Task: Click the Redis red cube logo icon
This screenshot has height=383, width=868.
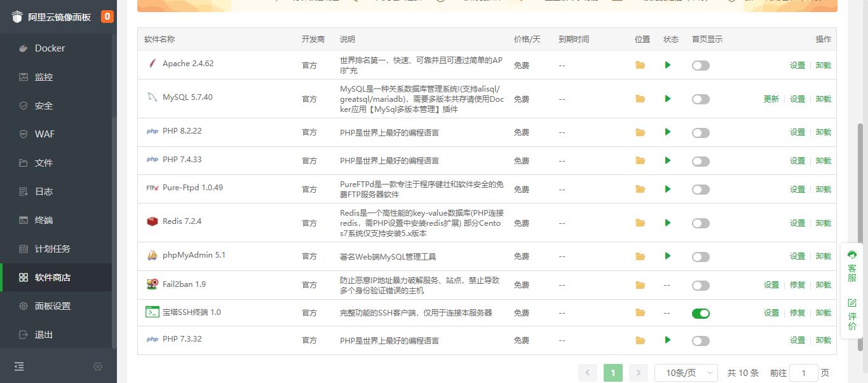Action: 152,221
